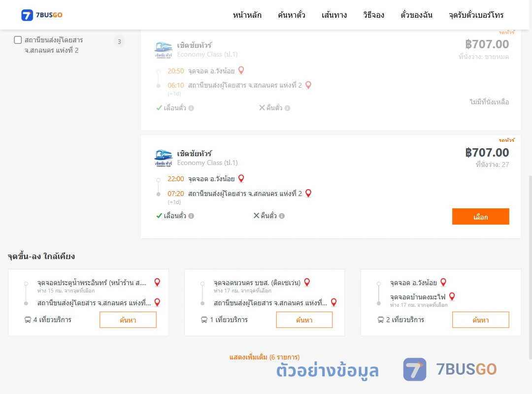This screenshot has width=532, height=394.
Task: Click map pin beside จุดจอดประตูน้ำพระอินทร์
Action: pos(157,282)
